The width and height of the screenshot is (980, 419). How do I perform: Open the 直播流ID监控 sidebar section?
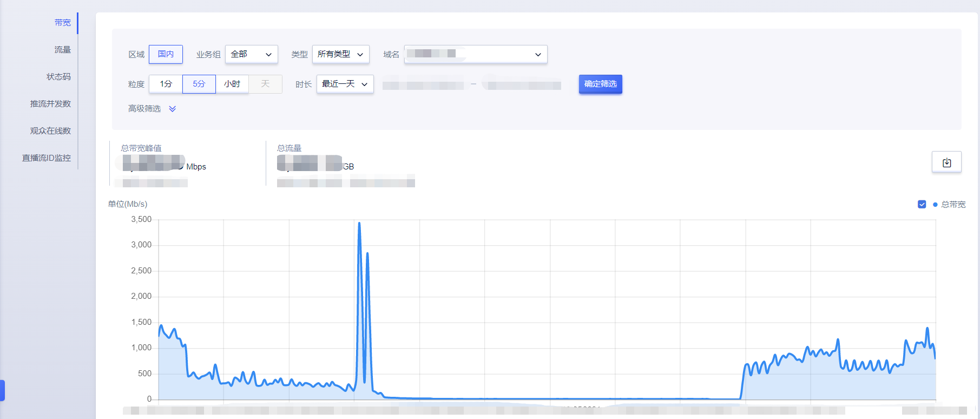click(x=47, y=158)
